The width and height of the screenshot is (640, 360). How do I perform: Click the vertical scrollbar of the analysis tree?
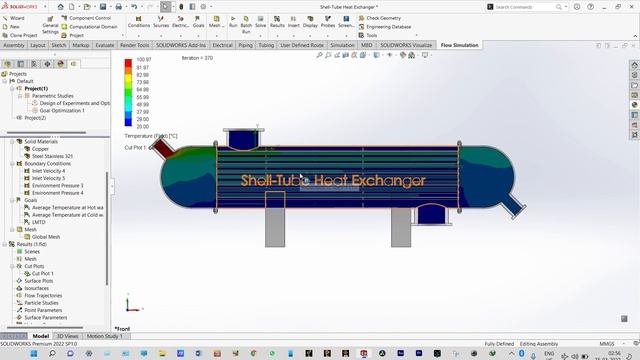click(107, 229)
